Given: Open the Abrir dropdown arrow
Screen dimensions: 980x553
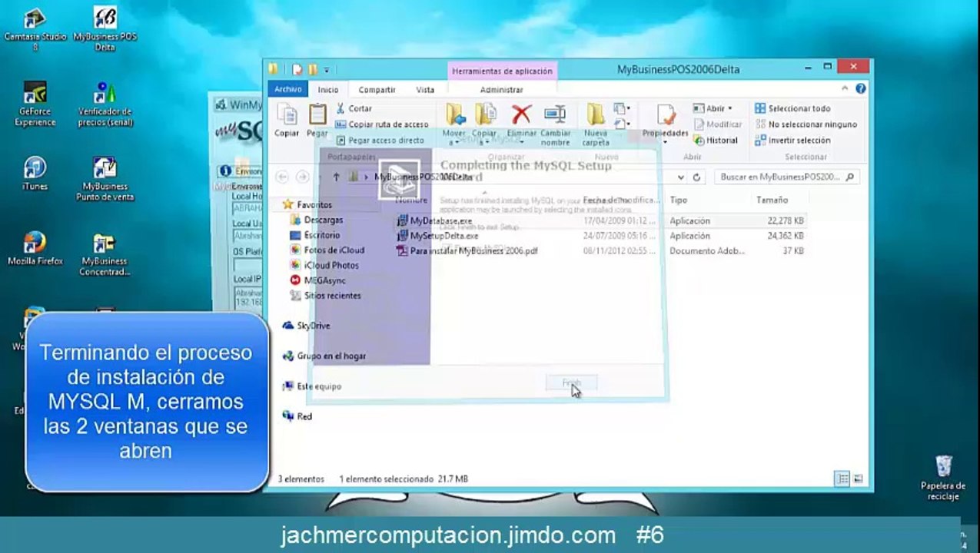Looking at the screenshot, I should tap(730, 108).
